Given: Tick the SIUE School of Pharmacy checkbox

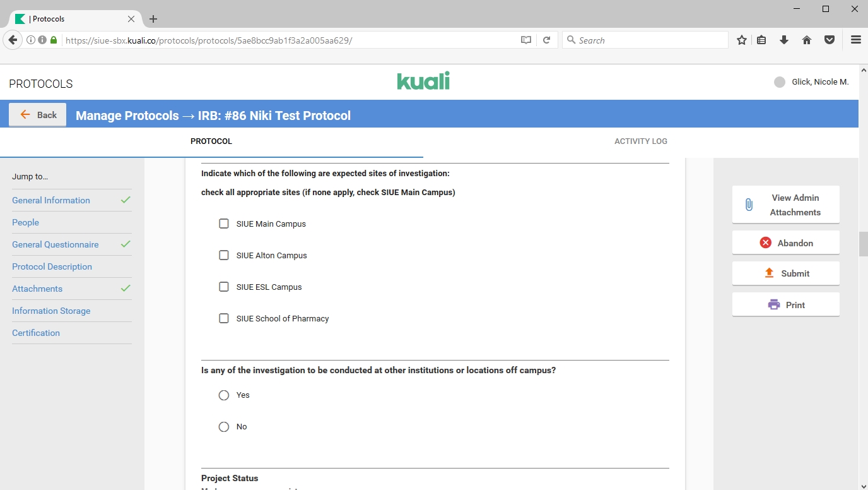Looking at the screenshot, I should point(224,318).
